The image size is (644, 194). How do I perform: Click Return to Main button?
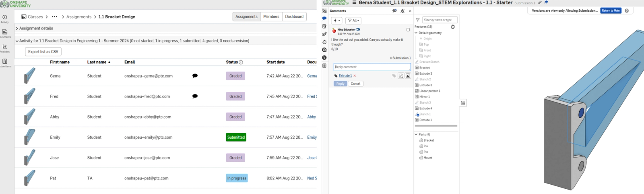click(611, 10)
